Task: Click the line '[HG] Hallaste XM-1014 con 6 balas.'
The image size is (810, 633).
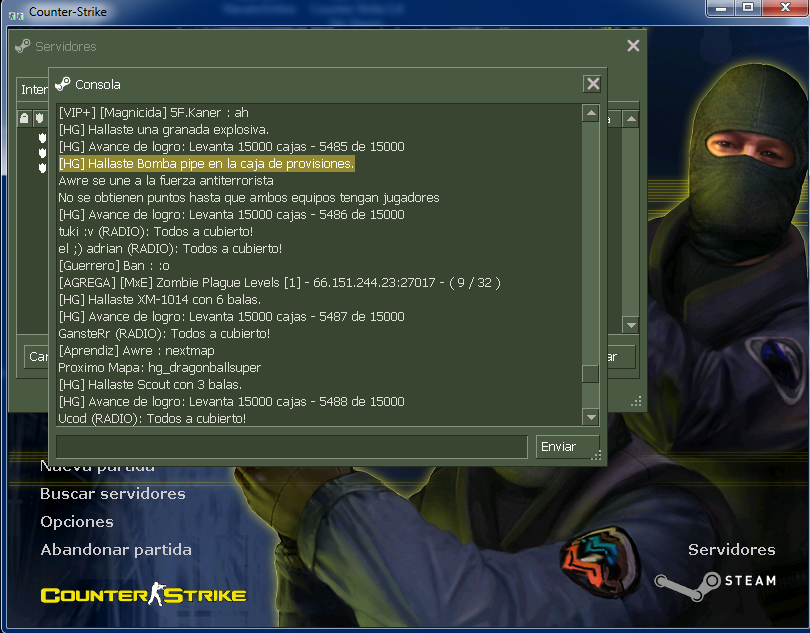Action: (x=160, y=299)
